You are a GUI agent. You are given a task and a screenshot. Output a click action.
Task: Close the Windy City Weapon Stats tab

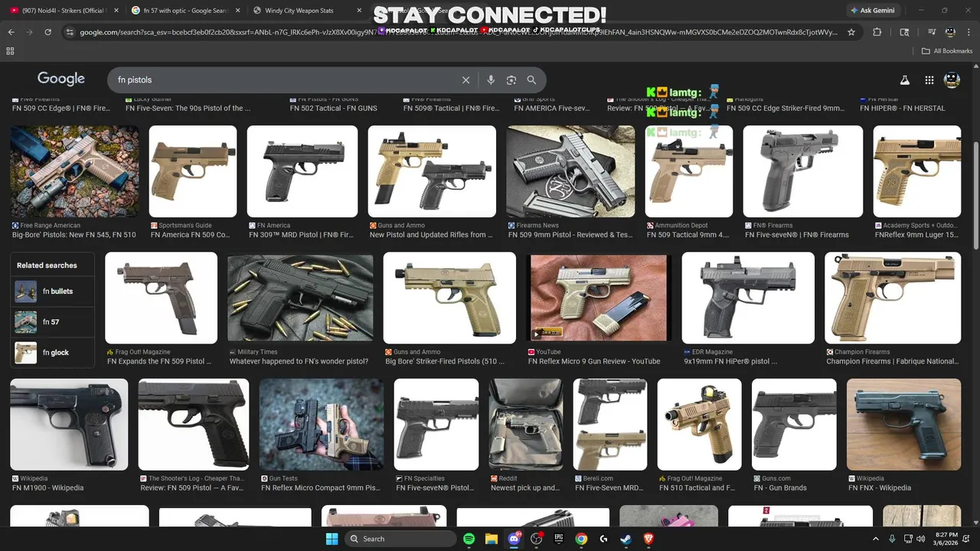358,11
